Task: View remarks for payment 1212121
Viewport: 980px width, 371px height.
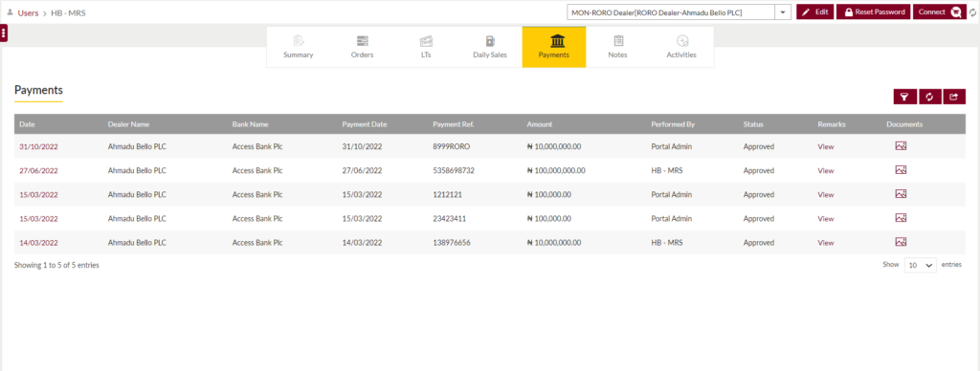Action: 826,194
